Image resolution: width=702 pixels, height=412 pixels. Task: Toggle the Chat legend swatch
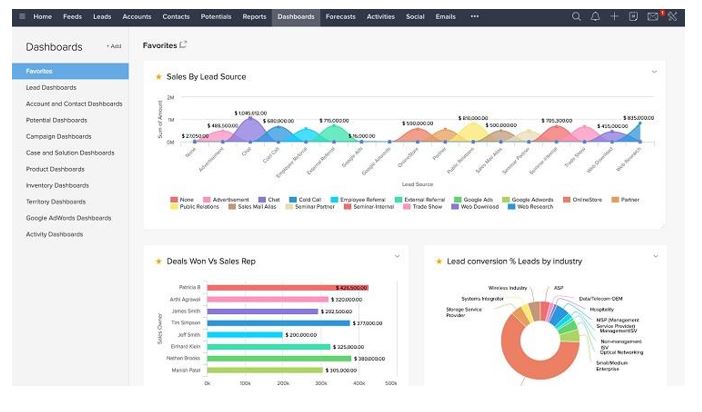pyautogui.click(x=262, y=200)
